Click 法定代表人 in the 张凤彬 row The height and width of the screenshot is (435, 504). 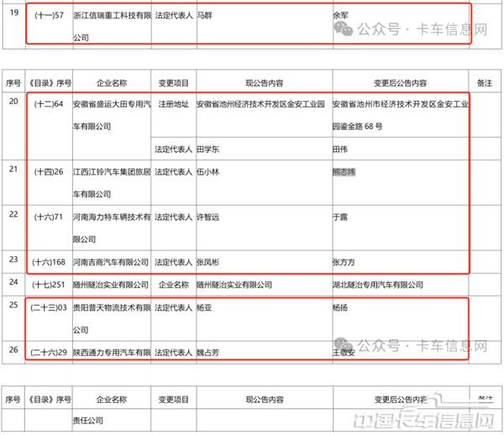(174, 262)
